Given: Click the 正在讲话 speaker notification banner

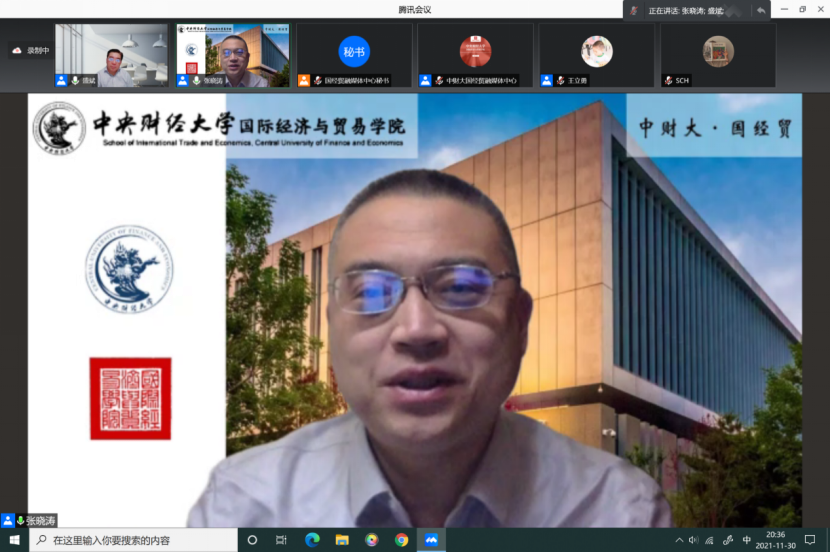Looking at the screenshot, I should [690, 10].
